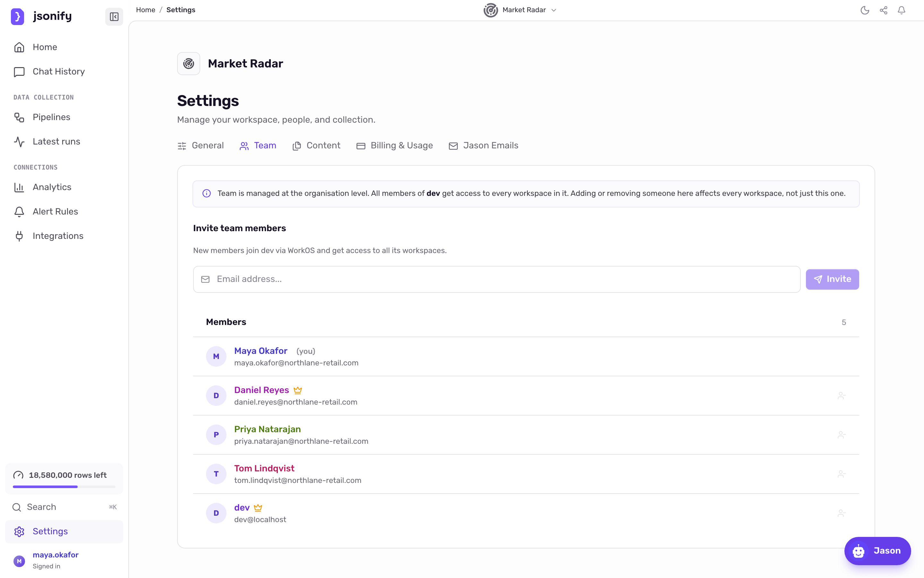This screenshot has height=578, width=924.
Task: Click 18,580,000 rows left label
Action: coord(68,475)
